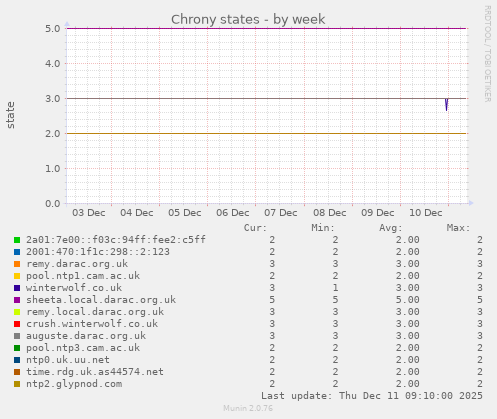The image size is (497, 419).
Task: Click the olive swatch beside ntp2.glypnod.com
Action: point(17,384)
